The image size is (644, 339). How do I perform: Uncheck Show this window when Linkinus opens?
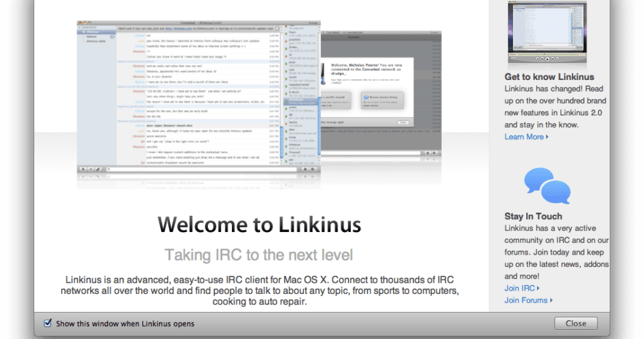click(x=48, y=323)
